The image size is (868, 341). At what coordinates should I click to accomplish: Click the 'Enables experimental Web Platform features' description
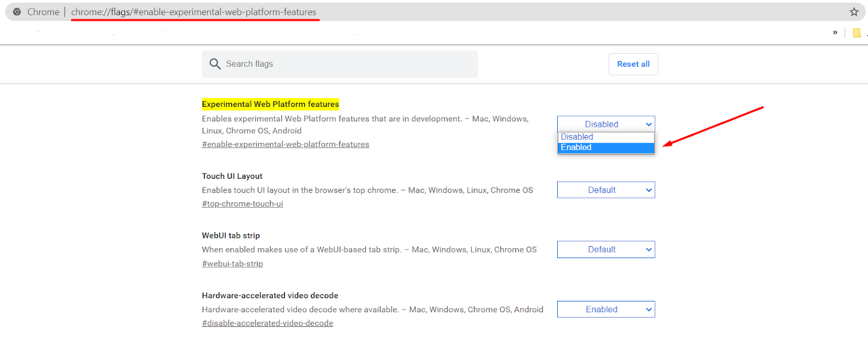click(365, 125)
